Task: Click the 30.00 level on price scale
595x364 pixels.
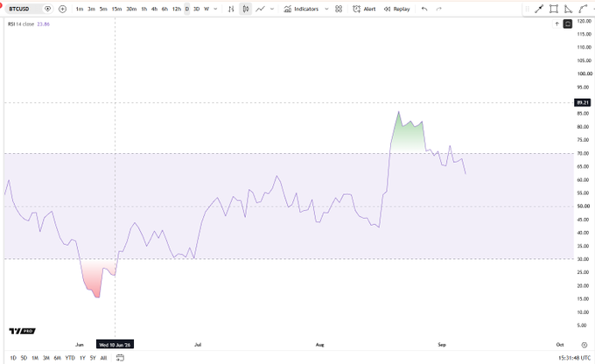Action: (x=584, y=259)
